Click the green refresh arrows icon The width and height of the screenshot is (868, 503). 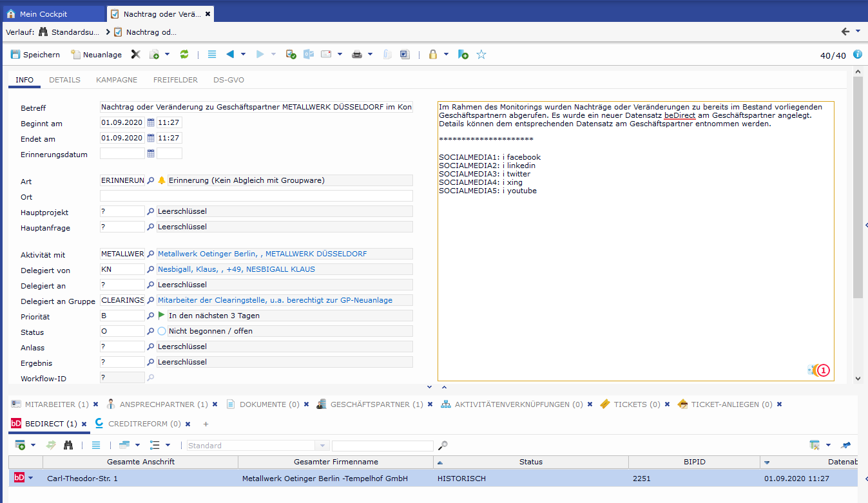pyautogui.click(x=184, y=55)
